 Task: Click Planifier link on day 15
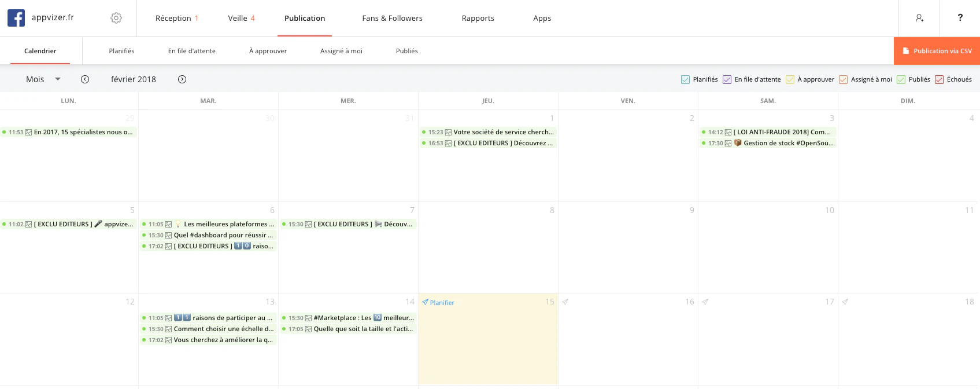(438, 303)
